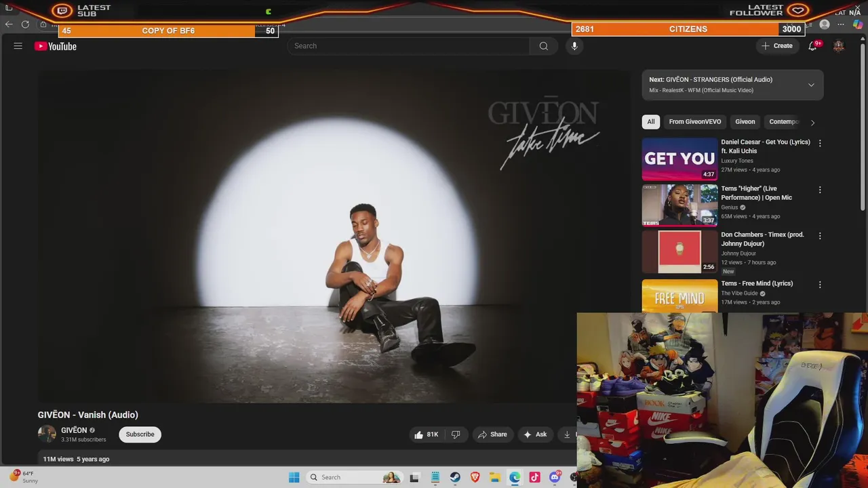Image resolution: width=868 pixels, height=488 pixels.
Task: Play the Don Chambers Timex thumbnail
Action: coord(679,251)
